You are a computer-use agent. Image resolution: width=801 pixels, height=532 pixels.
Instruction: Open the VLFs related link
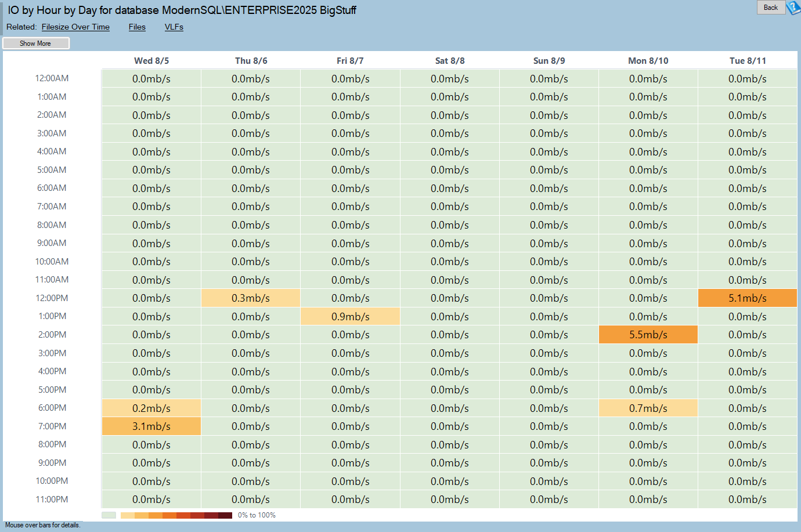tap(174, 27)
